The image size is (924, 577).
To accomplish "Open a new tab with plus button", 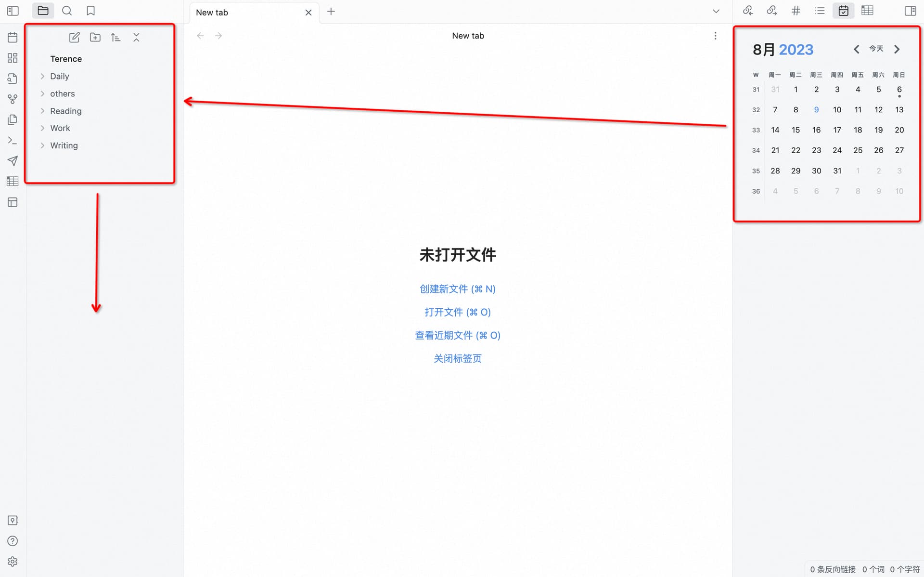I will click(x=331, y=12).
